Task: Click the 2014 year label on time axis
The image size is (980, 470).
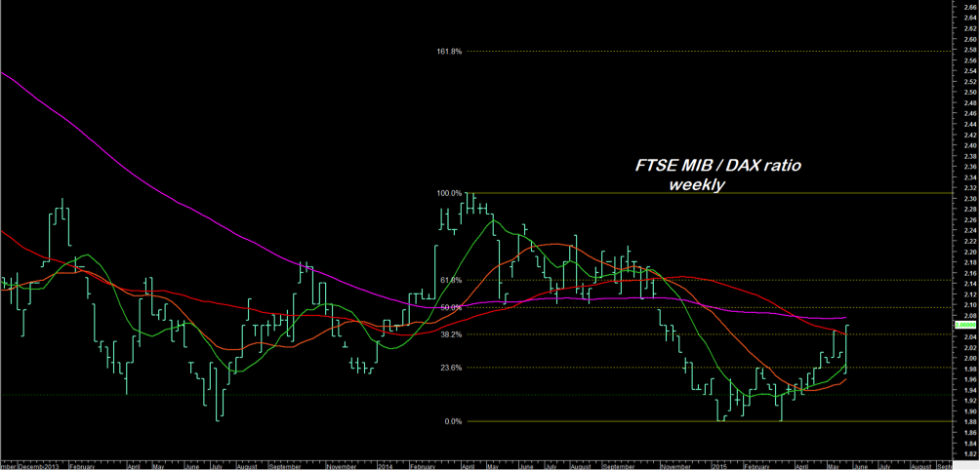Action: [x=385, y=466]
